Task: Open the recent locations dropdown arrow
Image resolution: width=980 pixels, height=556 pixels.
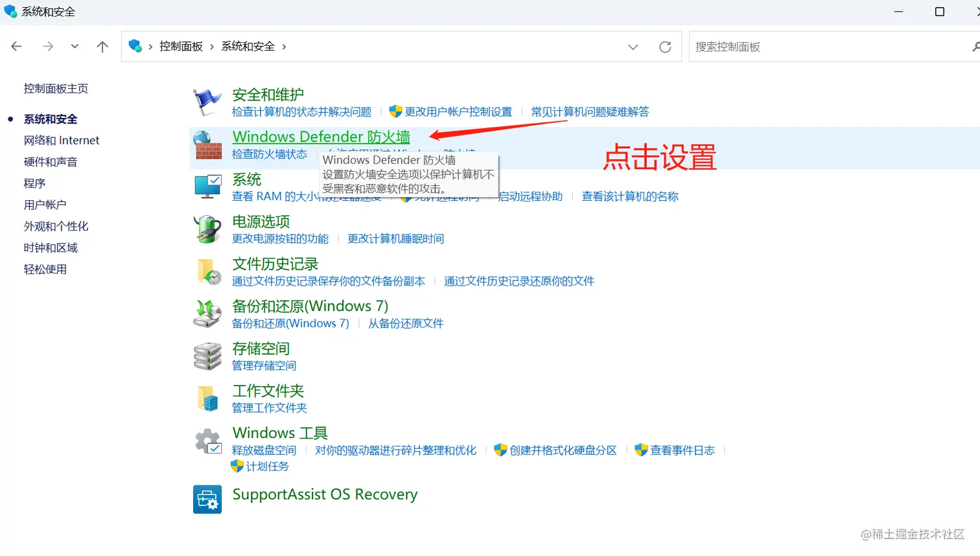Action: tap(75, 46)
